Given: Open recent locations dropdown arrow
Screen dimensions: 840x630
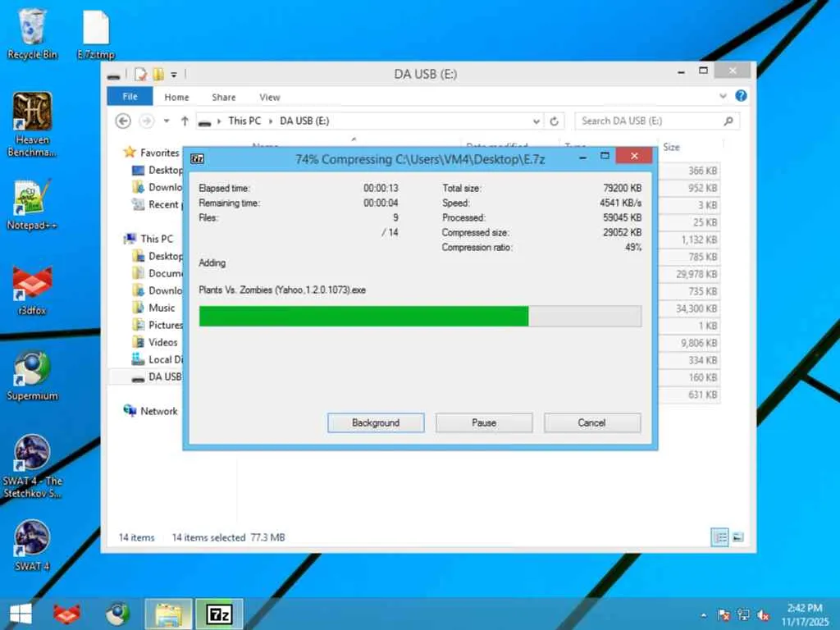Looking at the screenshot, I should click(x=167, y=121).
